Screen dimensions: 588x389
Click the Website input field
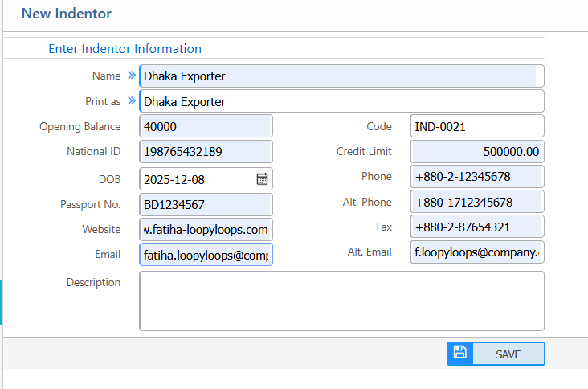pyautogui.click(x=206, y=229)
